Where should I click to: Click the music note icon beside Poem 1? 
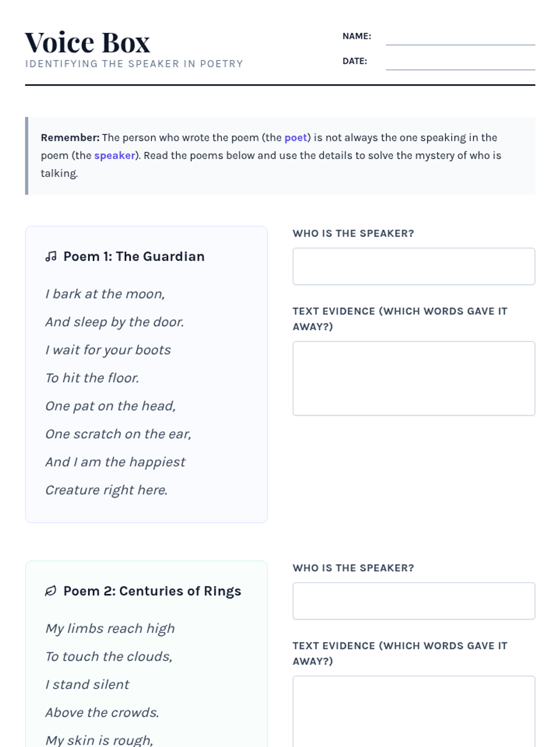[51, 256]
